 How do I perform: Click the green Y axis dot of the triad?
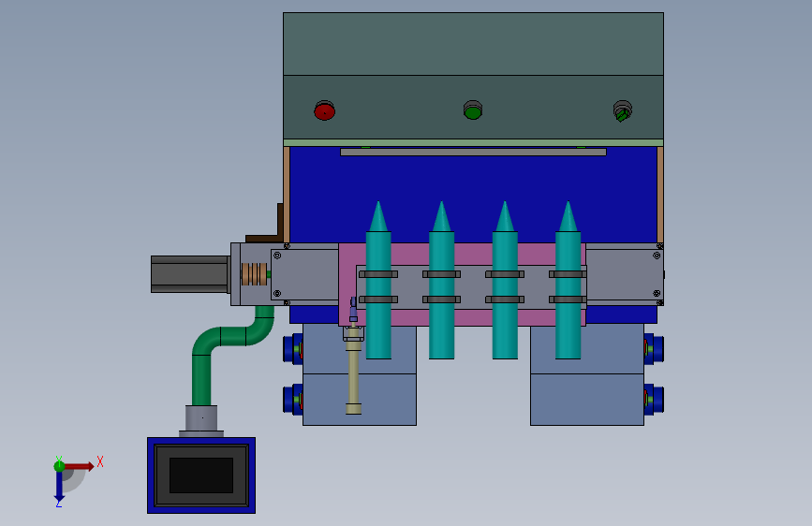[59, 466]
